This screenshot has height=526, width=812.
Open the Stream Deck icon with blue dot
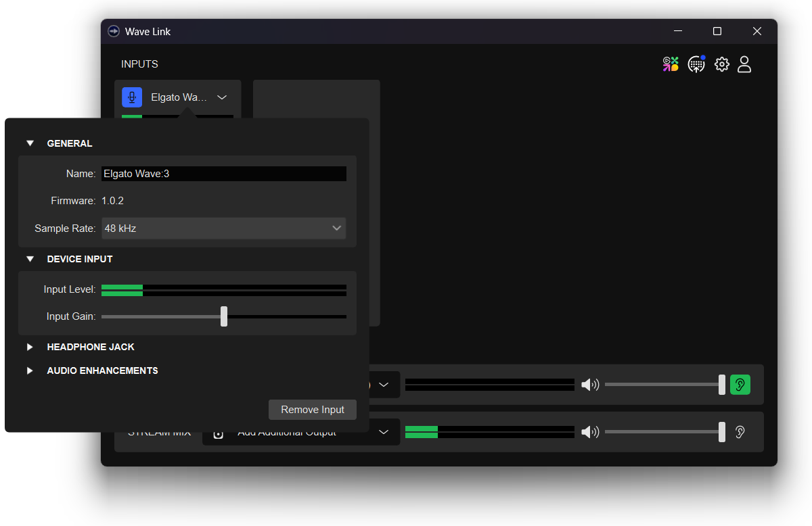tap(696, 64)
